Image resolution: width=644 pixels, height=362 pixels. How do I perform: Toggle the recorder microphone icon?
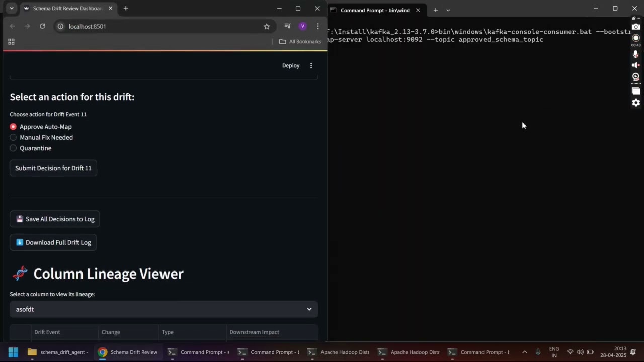coord(636,54)
